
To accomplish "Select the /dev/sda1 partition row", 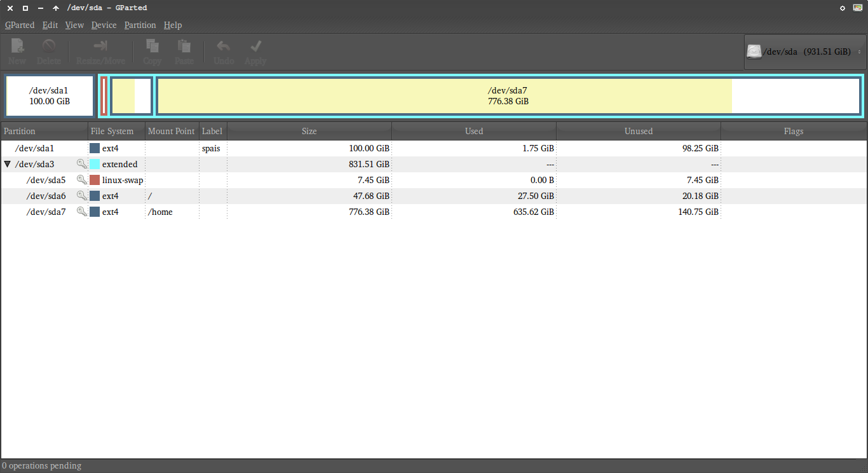I will point(434,148).
